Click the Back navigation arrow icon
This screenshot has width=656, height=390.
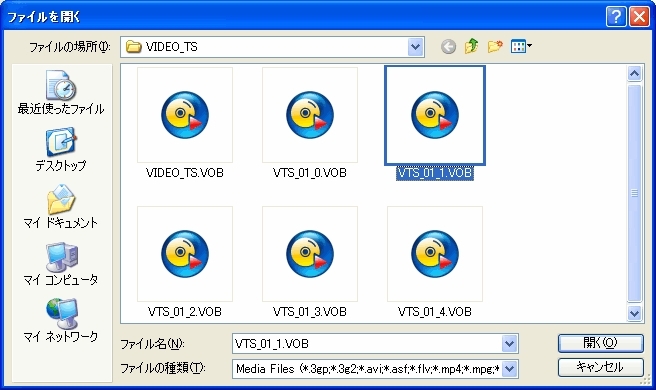[x=448, y=46]
